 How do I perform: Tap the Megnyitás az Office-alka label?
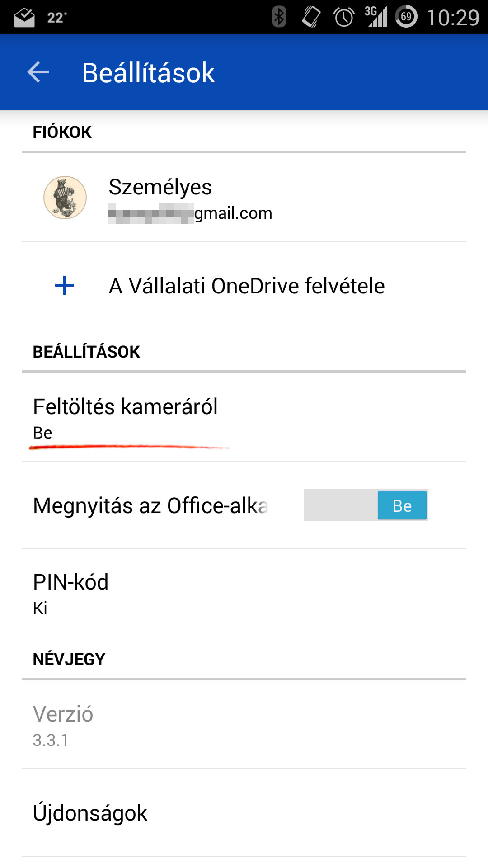[x=150, y=505]
